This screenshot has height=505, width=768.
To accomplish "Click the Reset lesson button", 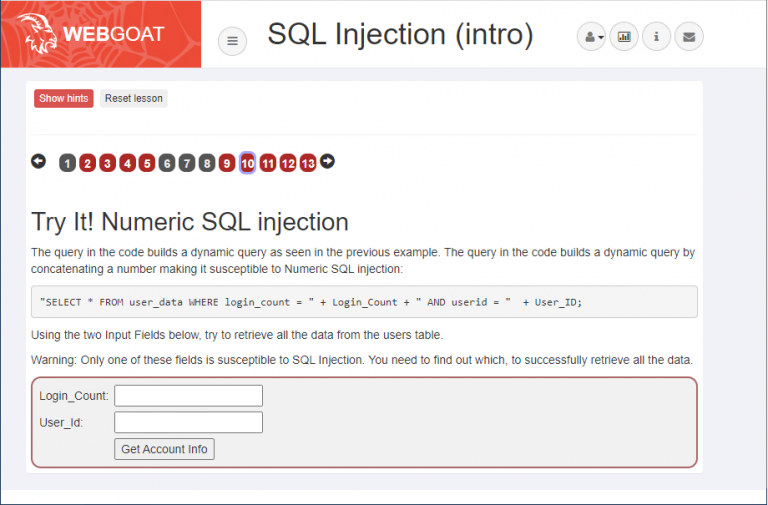I will coord(134,98).
